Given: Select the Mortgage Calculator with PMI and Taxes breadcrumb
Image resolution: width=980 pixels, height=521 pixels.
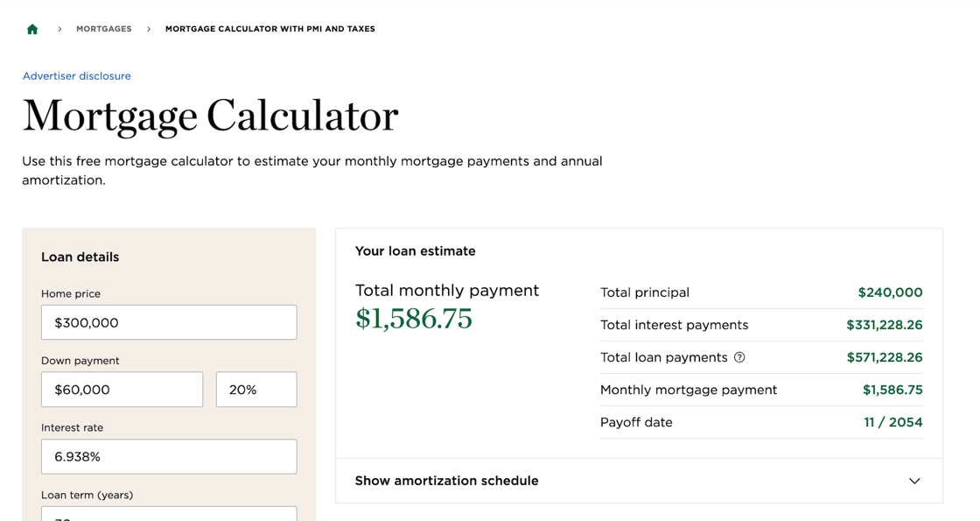Looking at the screenshot, I should (269, 29).
